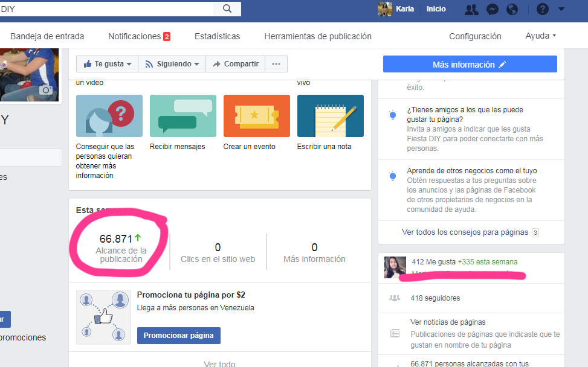Open 'Herramientas de publicación' tab

tap(318, 36)
